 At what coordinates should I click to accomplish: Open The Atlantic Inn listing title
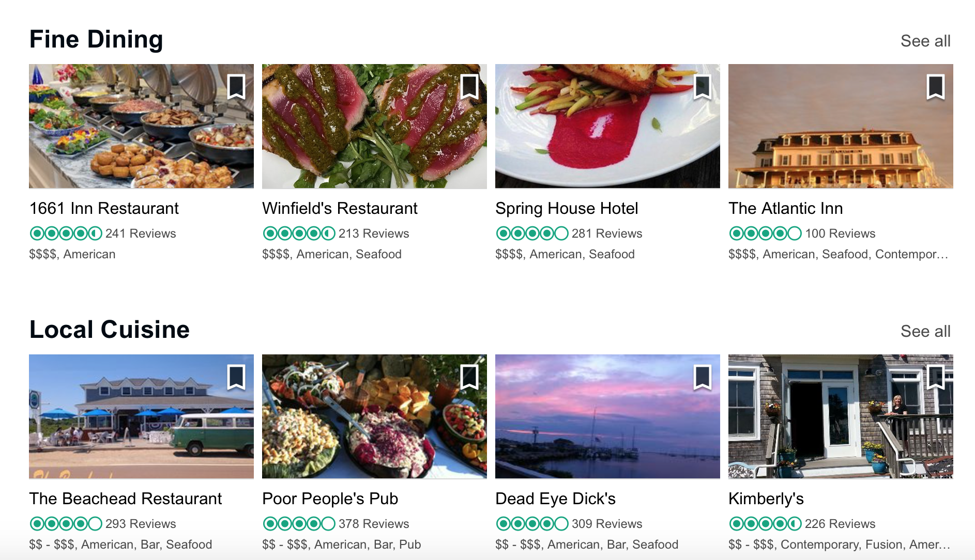pyautogui.click(x=785, y=208)
